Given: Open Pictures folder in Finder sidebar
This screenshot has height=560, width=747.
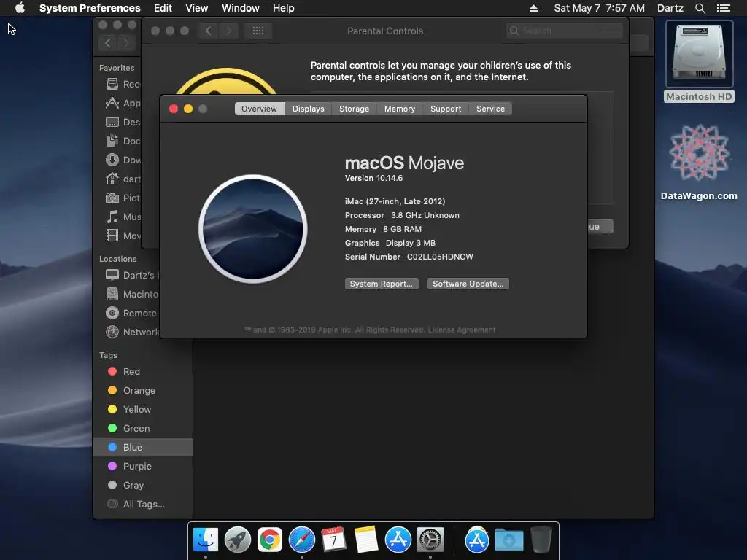Looking at the screenshot, I should click(123, 198).
